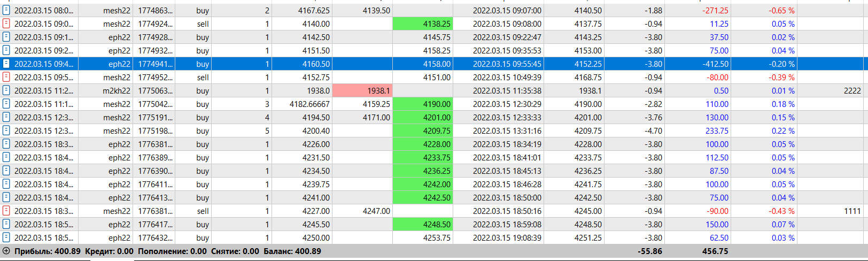
Task: Click the 233.75 profit value
Action: tap(717, 130)
